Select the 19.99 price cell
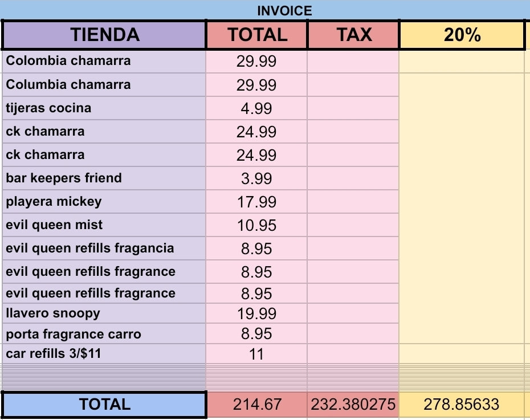 (x=256, y=313)
